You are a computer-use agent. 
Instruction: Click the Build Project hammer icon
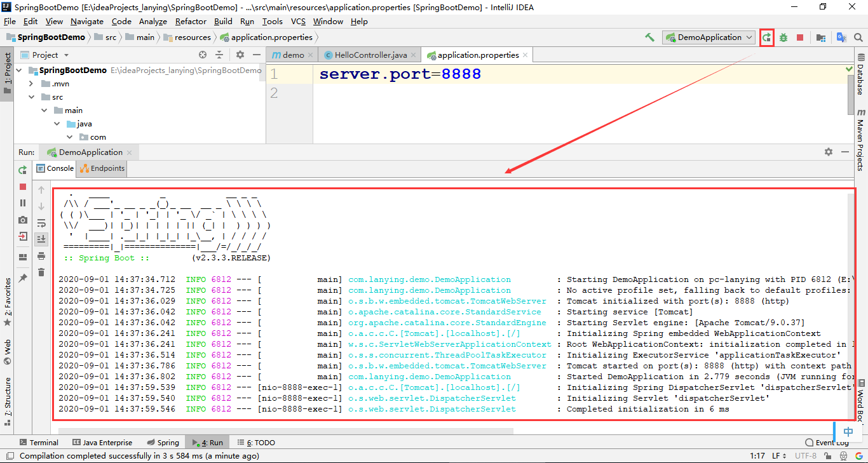649,37
